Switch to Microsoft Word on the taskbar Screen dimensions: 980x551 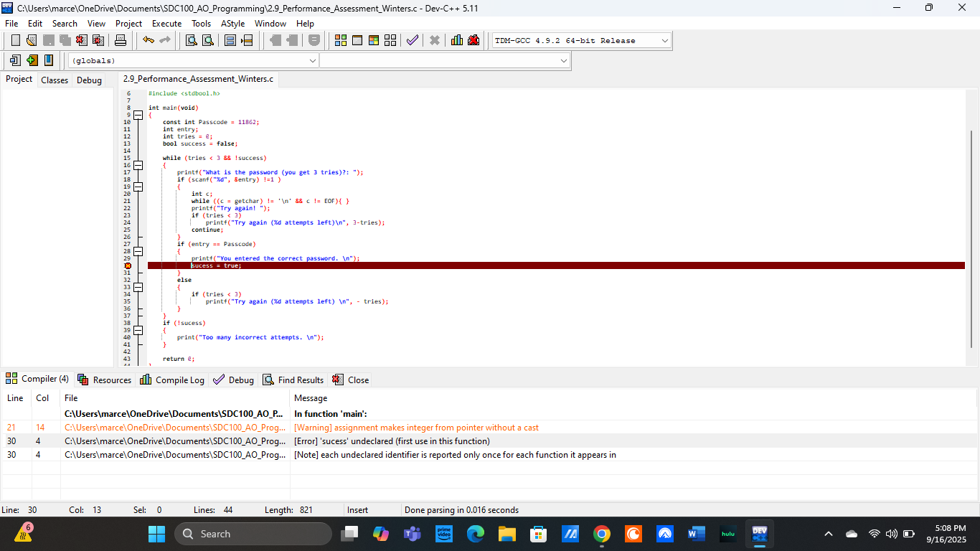coord(697,534)
